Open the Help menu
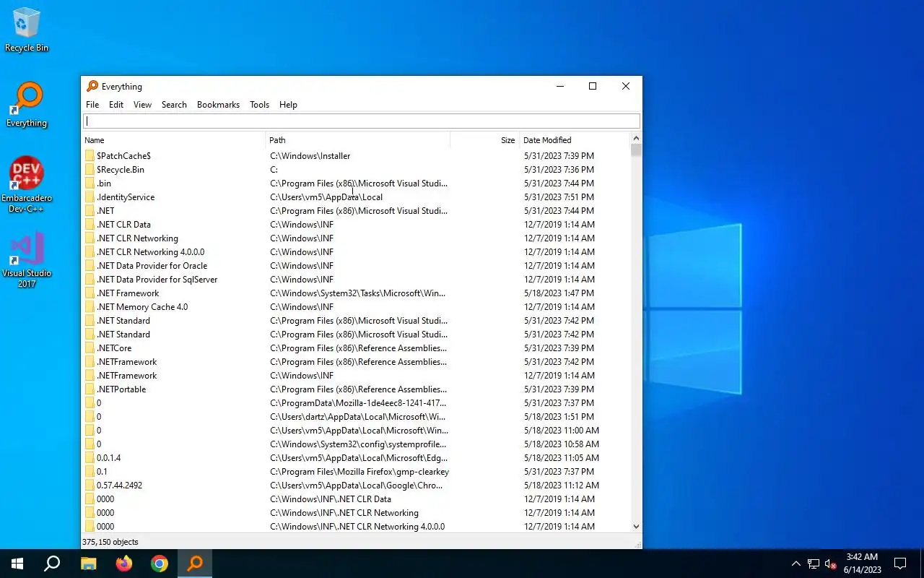This screenshot has width=924, height=578. (x=288, y=105)
